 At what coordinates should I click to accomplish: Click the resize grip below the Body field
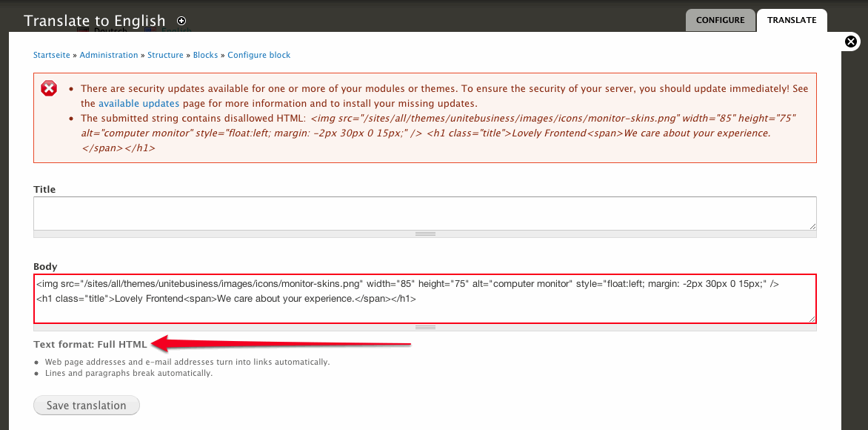[425, 326]
